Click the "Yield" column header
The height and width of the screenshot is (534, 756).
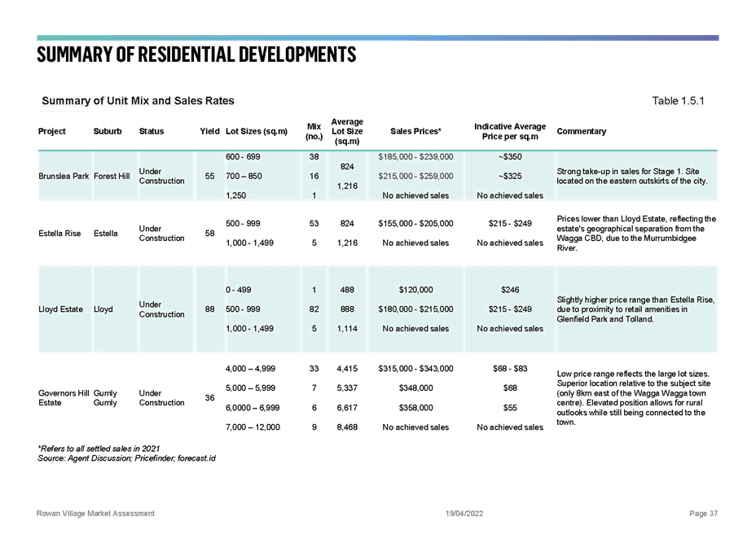tap(209, 131)
